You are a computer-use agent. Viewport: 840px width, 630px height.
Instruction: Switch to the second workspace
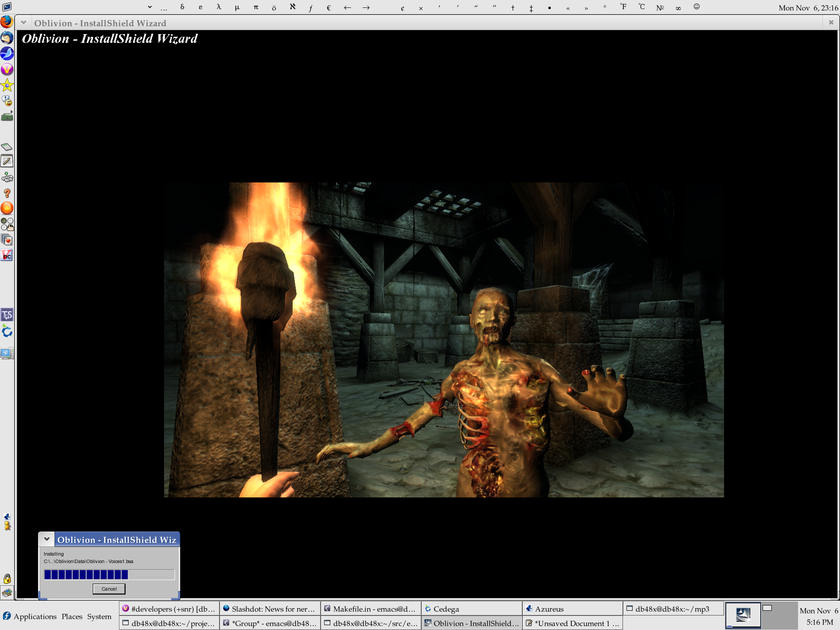click(x=779, y=616)
